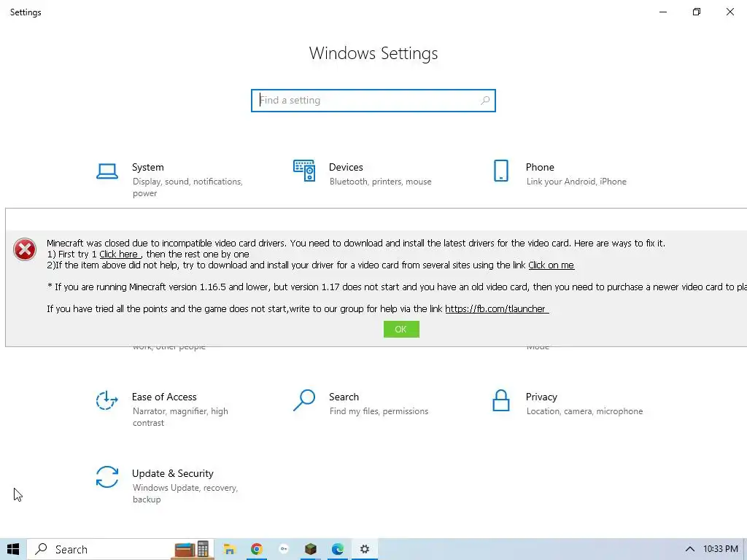Image resolution: width=747 pixels, height=560 pixels.
Task: Open File Explorer from the taskbar
Action: (230, 549)
